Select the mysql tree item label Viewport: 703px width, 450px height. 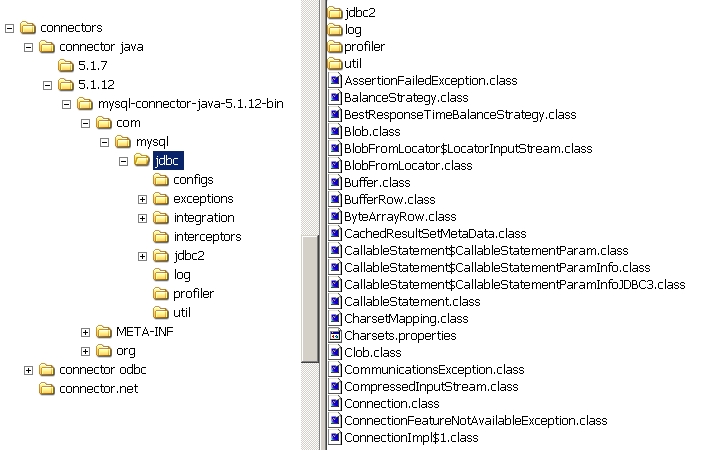152,142
